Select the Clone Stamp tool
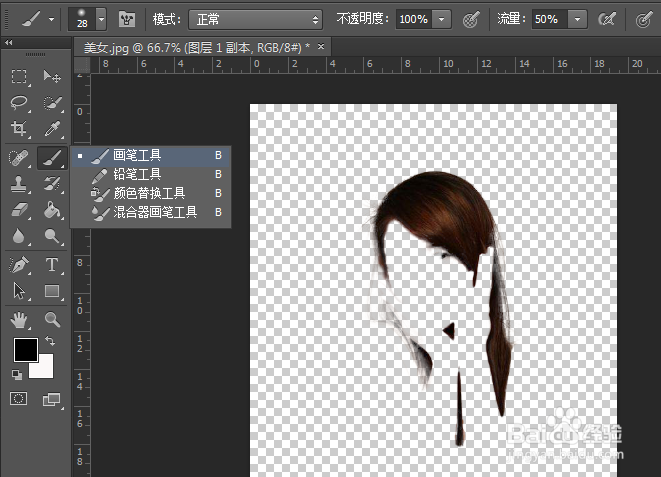 pos(19,184)
